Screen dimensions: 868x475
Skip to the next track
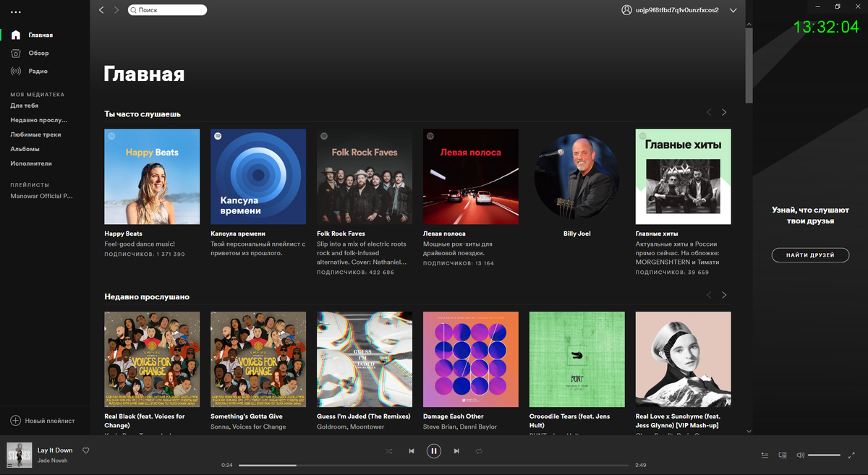pos(456,451)
